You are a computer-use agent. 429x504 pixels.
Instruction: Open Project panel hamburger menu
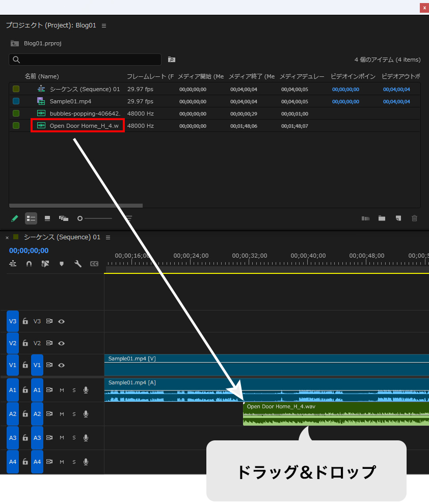104,26
